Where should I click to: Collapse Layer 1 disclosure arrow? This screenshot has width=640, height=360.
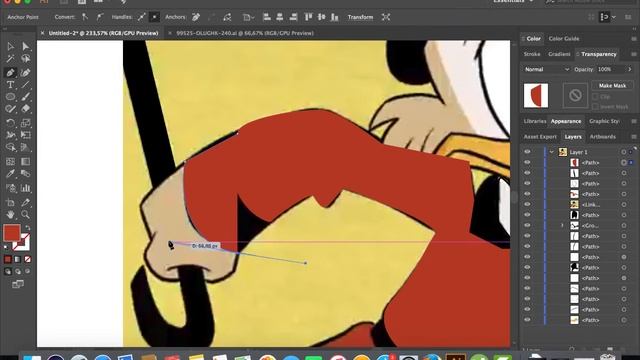click(x=551, y=152)
